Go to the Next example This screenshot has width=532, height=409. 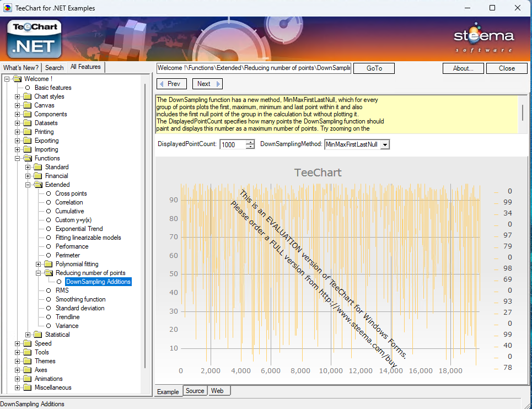pos(207,84)
